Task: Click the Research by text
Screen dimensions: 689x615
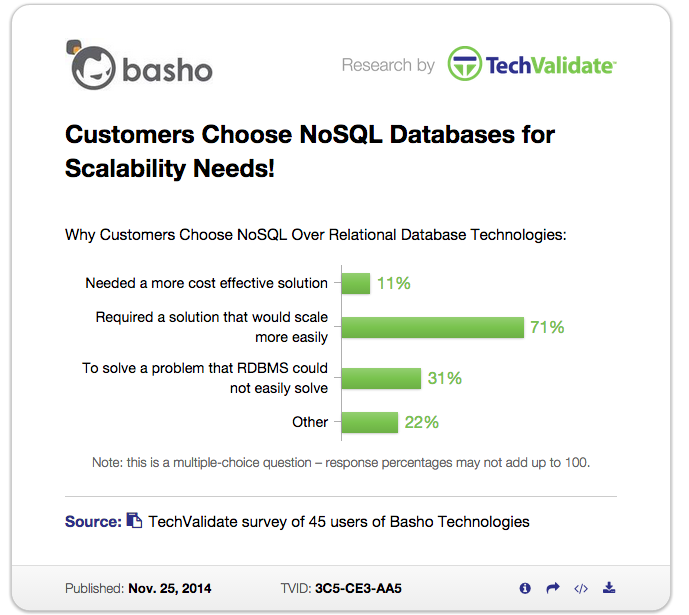Action: pyautogui.click(x=388, y=65)
